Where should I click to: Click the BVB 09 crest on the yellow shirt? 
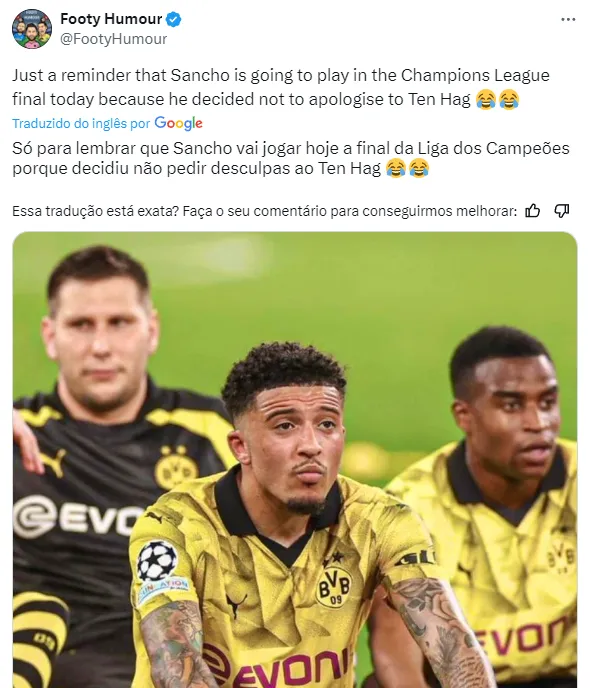click(x=335, y=585)
